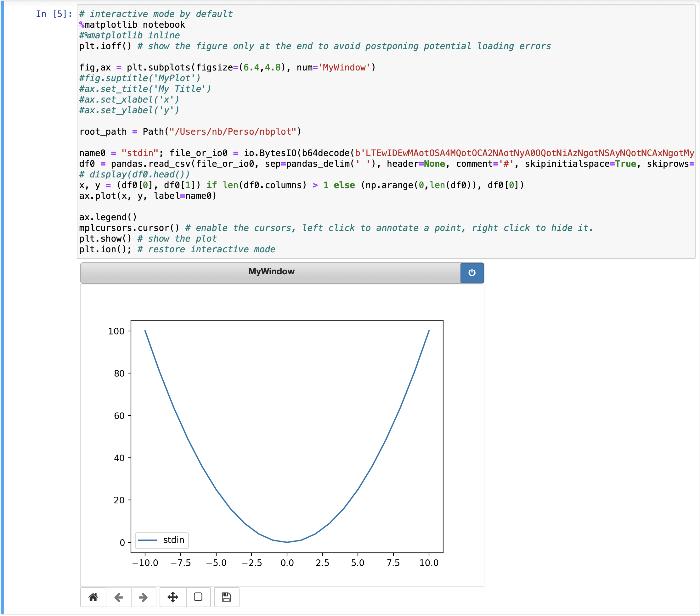Image resolution: width=700 pixels, height=616 pixels.
Task: Click the y-axis tick label 60
Action: coord(119,416)
